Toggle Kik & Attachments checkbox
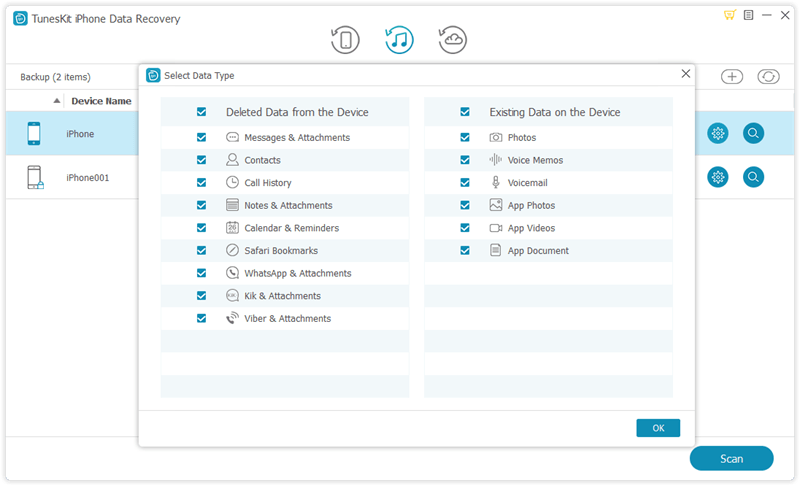This screenshot has width=800, height=486. (202, 295)
